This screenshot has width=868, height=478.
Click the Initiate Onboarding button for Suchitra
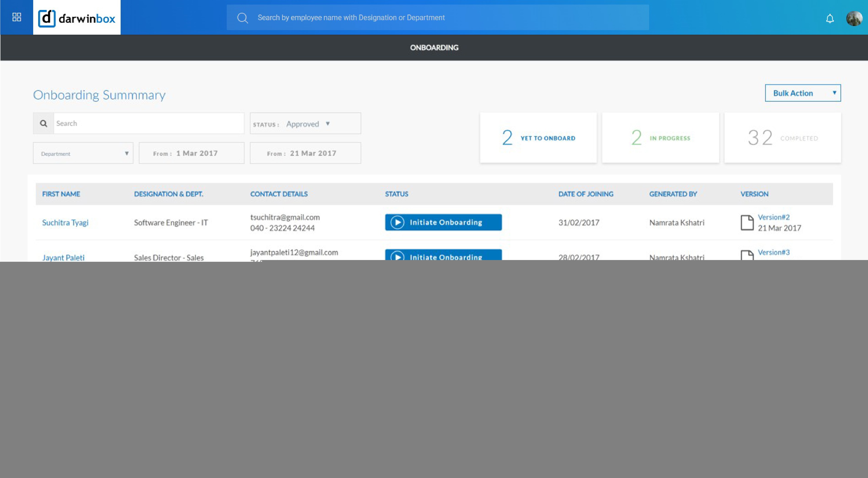click(x=443, y=222)
